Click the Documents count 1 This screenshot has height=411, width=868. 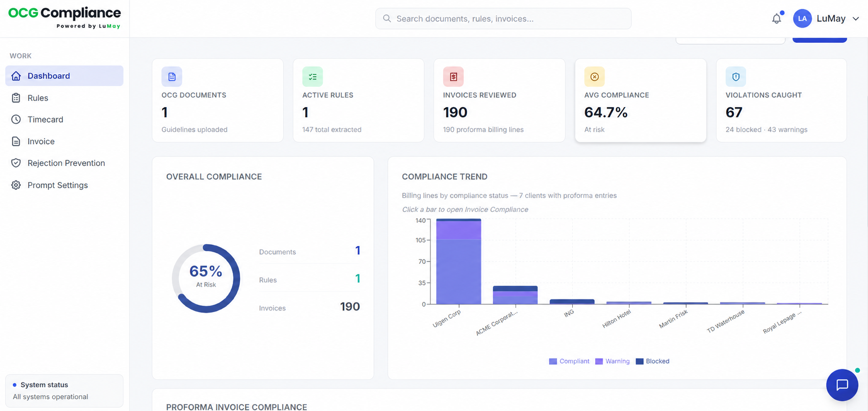pyautogui.click(x=358, y=251)
